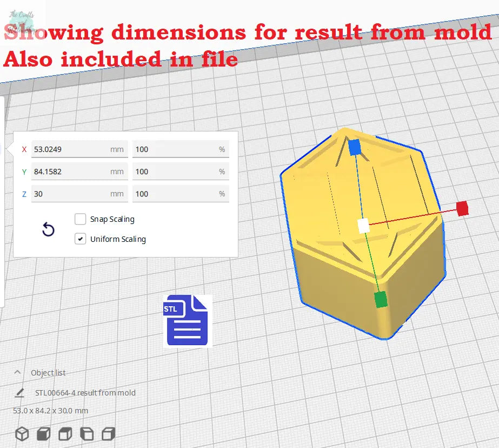
Task: Click the blue STL file icon
Action: coord(187,320)
